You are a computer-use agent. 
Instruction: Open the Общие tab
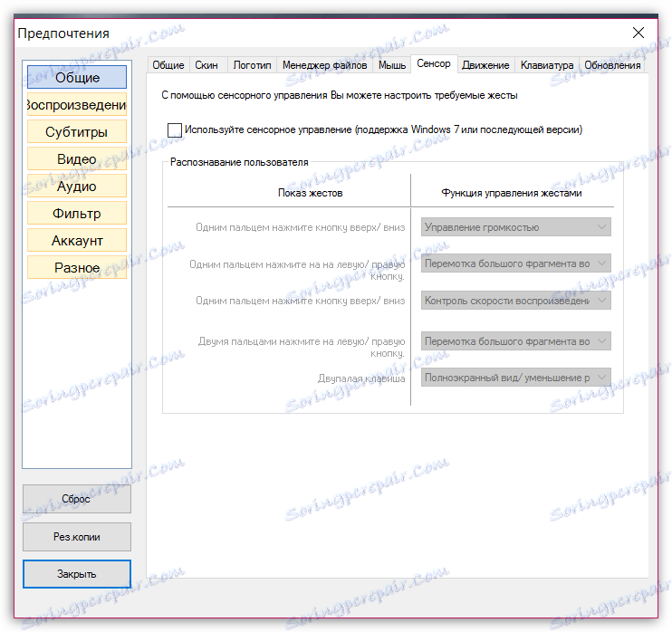coord(168,65)
